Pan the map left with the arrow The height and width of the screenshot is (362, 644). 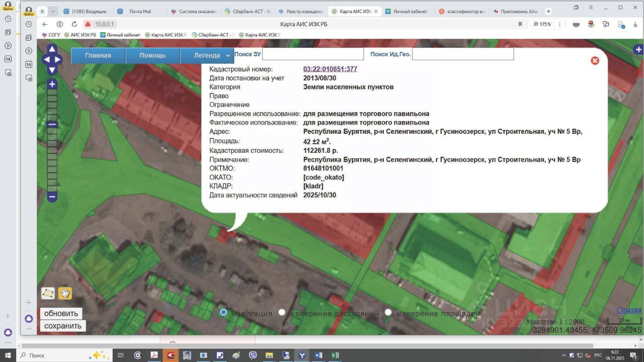(46, 59)
